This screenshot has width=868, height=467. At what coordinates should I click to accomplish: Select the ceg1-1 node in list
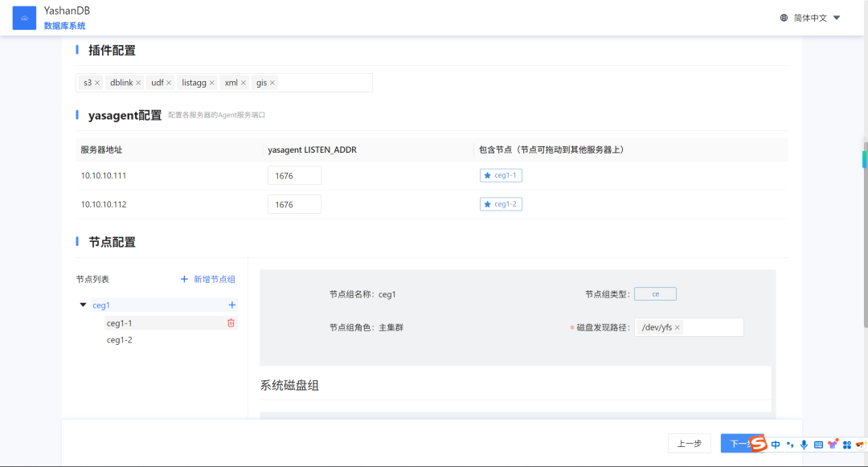120,323
